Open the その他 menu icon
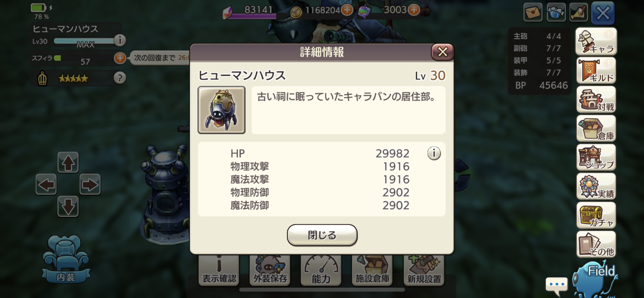Image resolution: width=644 pixels, height=298 pixels. tap(596, 244)
